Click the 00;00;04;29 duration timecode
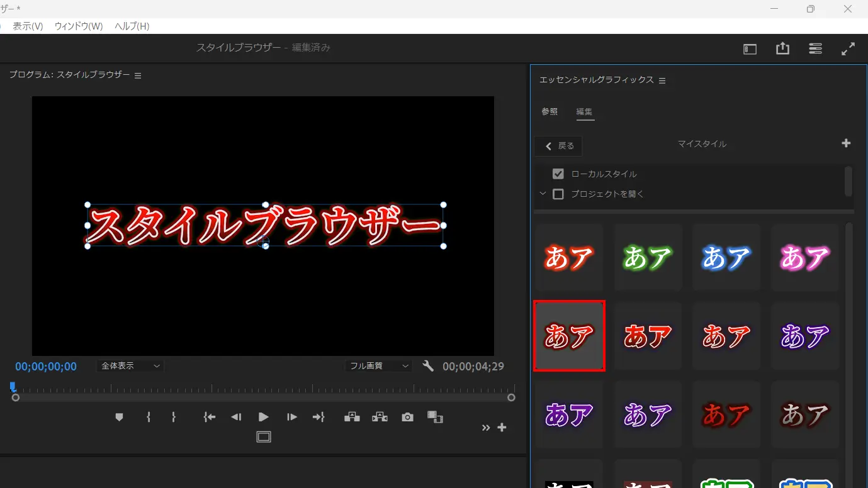Screen dimensions: 868x488 point(473,366)
